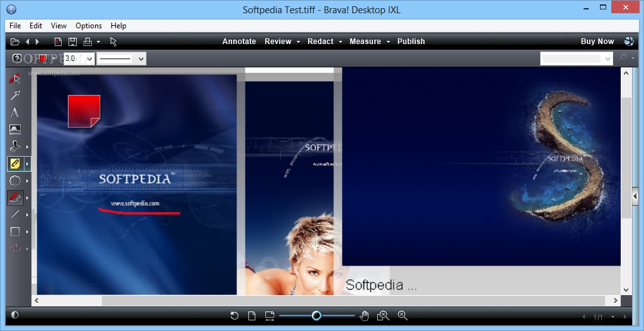Print the document using the printer icon
The height and width of the screenshot is (331, 644).
[x=87, y=42]
